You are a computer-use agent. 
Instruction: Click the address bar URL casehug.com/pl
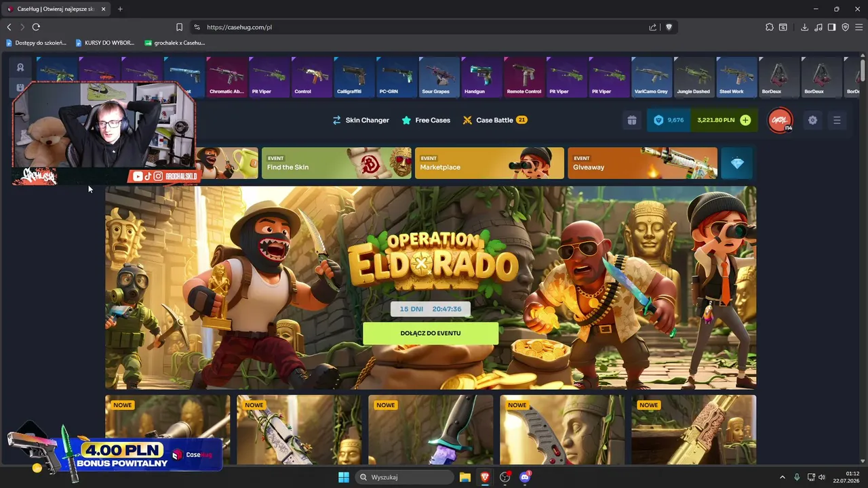pos(239,27)
